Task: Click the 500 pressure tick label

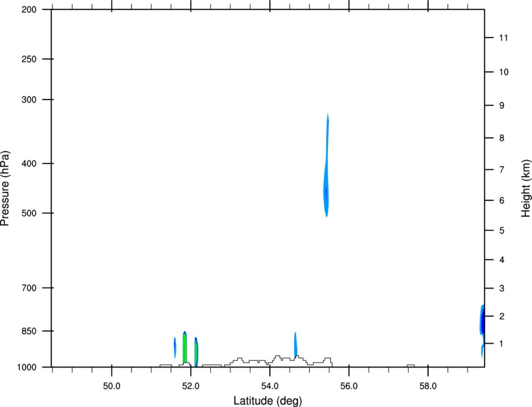Action: click(x=29, y=213)
